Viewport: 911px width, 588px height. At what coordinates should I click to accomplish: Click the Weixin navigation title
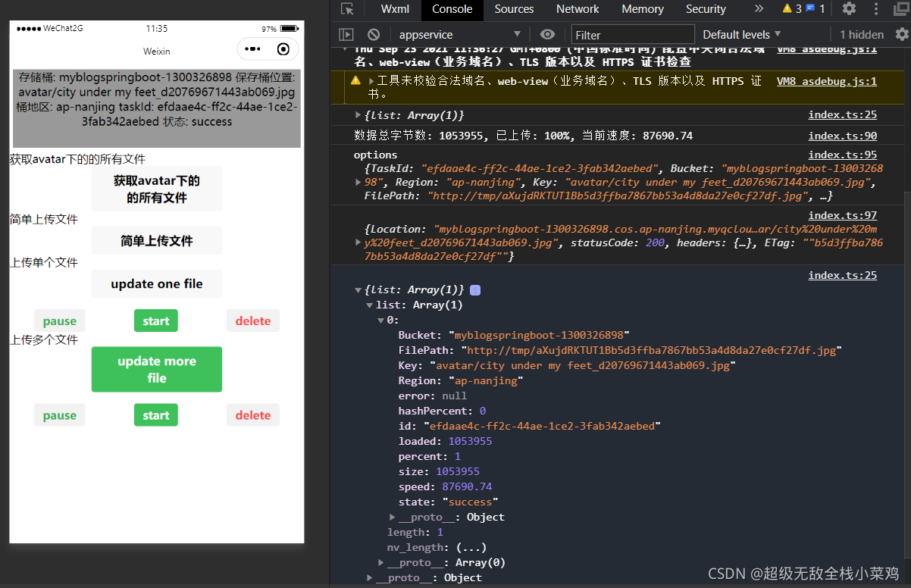(x=157, y=51)
